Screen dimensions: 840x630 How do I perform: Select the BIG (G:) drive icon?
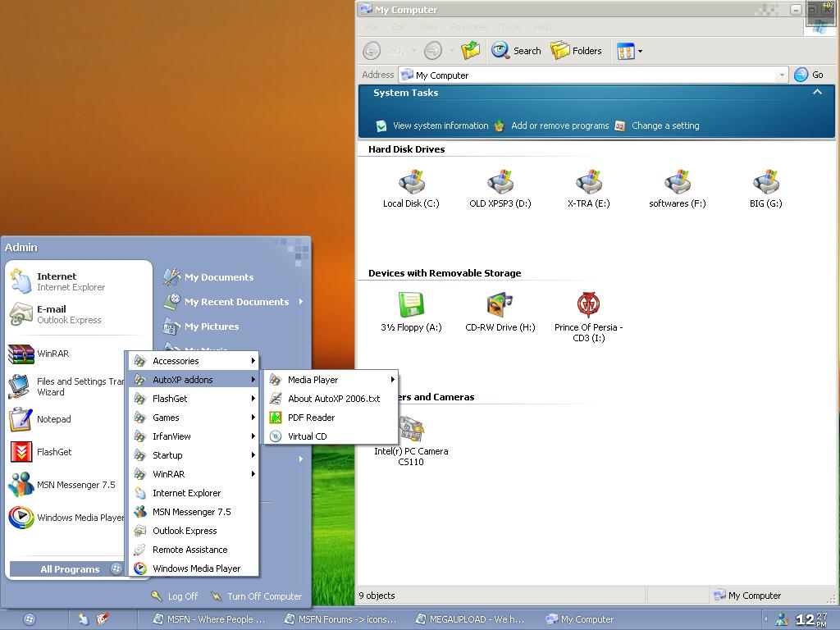point(766,182)
